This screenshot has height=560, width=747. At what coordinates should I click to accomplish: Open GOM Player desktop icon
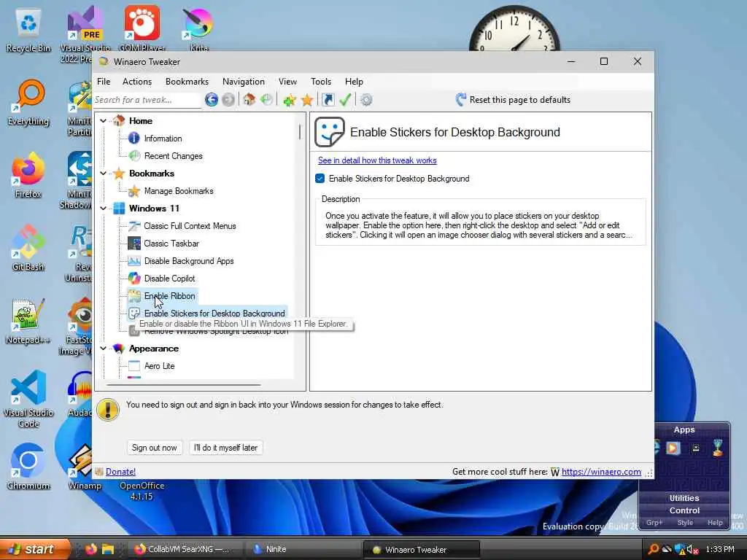(x=142, y=28)
